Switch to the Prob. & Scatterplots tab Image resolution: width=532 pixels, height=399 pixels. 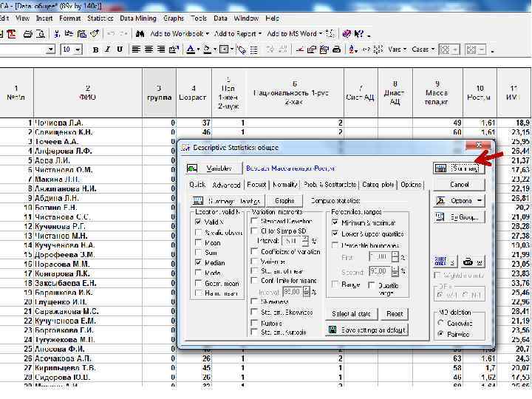(330, 185)
